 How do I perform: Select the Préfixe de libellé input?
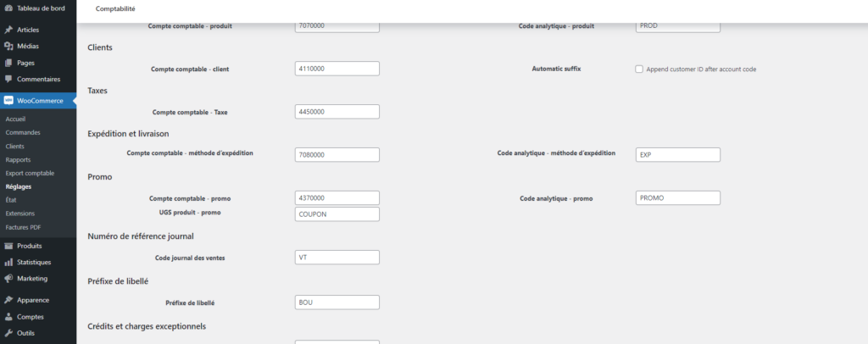[337, 302]
